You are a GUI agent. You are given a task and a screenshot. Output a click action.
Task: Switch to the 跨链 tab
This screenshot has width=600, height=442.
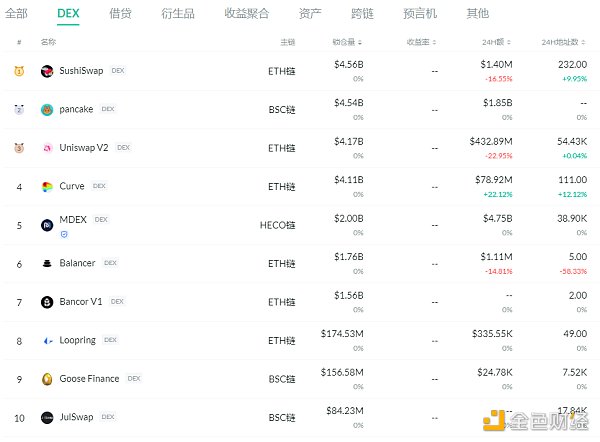362,14
